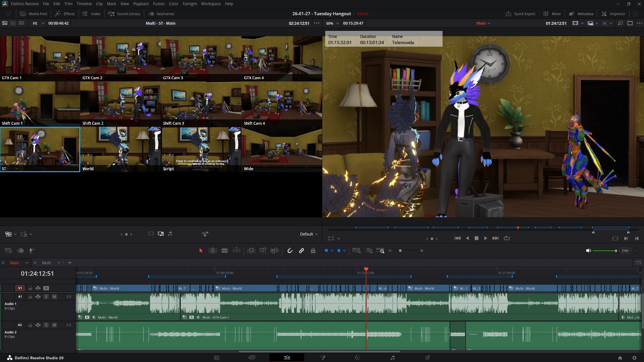Viewport: 644px width, 362px height.
Task: Click the Quick Export button
Action: point(521,14)
